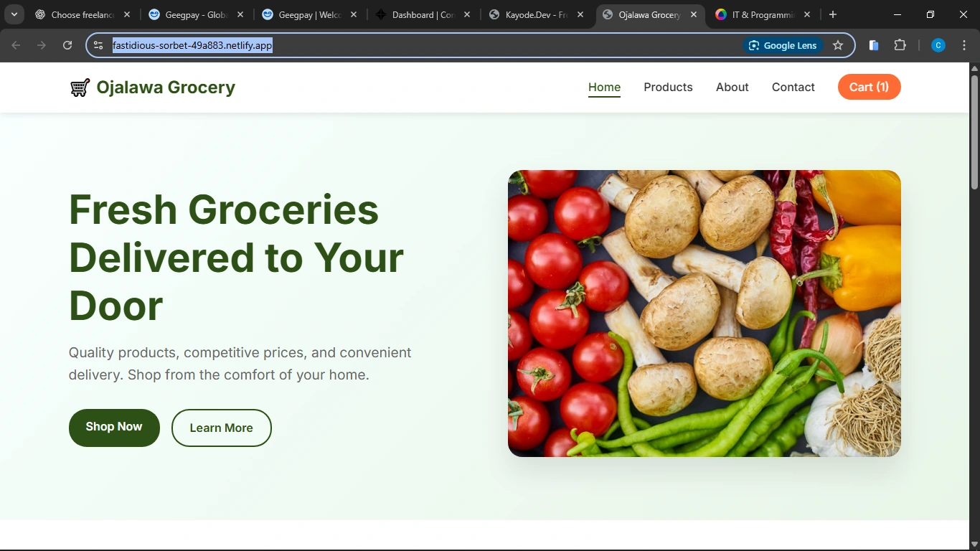The width and height of the screenshot is (980, 551).
Task: Open the About page link
Action: (732, 87)
